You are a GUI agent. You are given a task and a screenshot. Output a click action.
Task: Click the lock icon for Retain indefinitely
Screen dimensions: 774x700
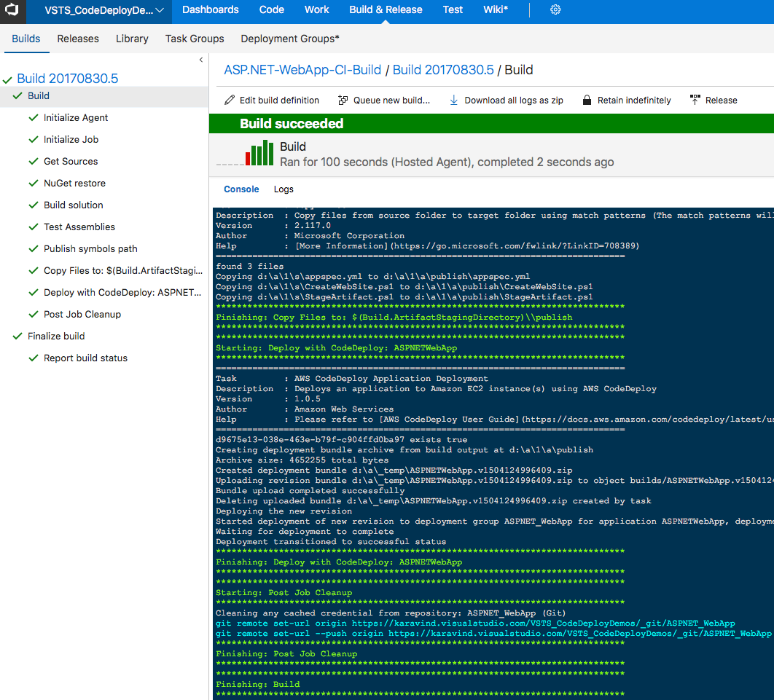click(x=587, y=100)
